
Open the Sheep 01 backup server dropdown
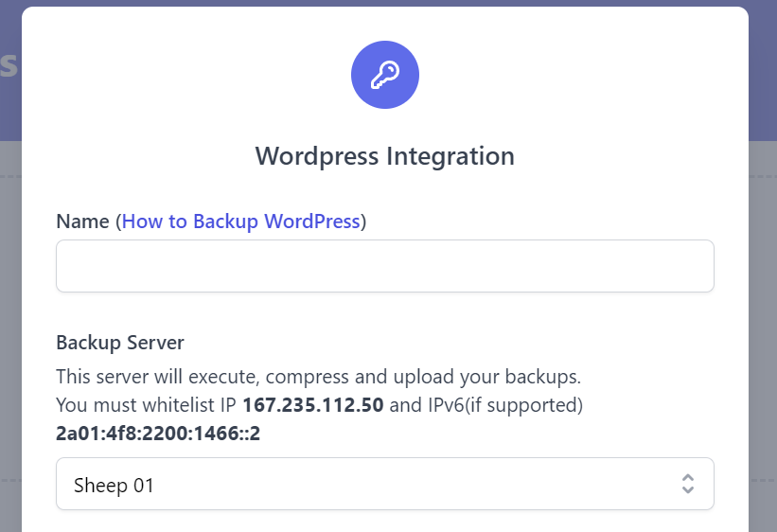[x=385, y=484]
